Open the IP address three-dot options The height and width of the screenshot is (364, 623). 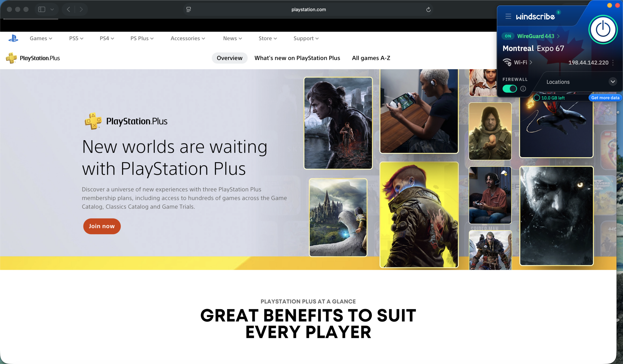coord(613,63)
